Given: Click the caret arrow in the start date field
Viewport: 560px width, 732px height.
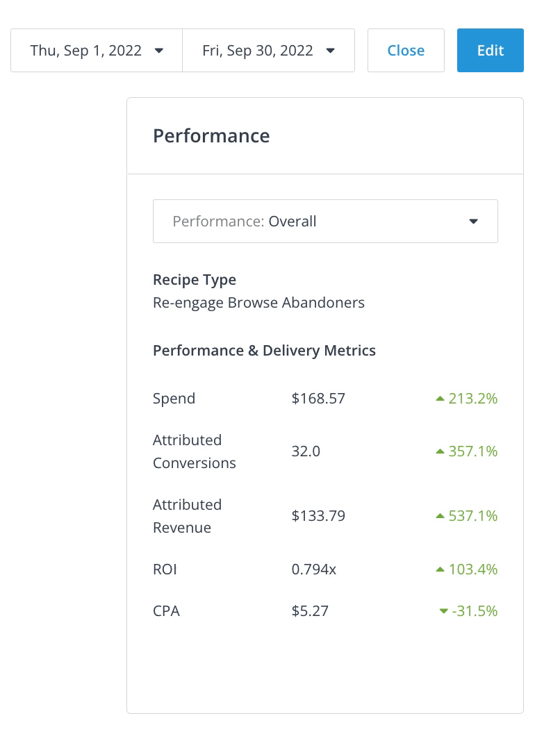Looking at the screenshot, I should (158, 51).
